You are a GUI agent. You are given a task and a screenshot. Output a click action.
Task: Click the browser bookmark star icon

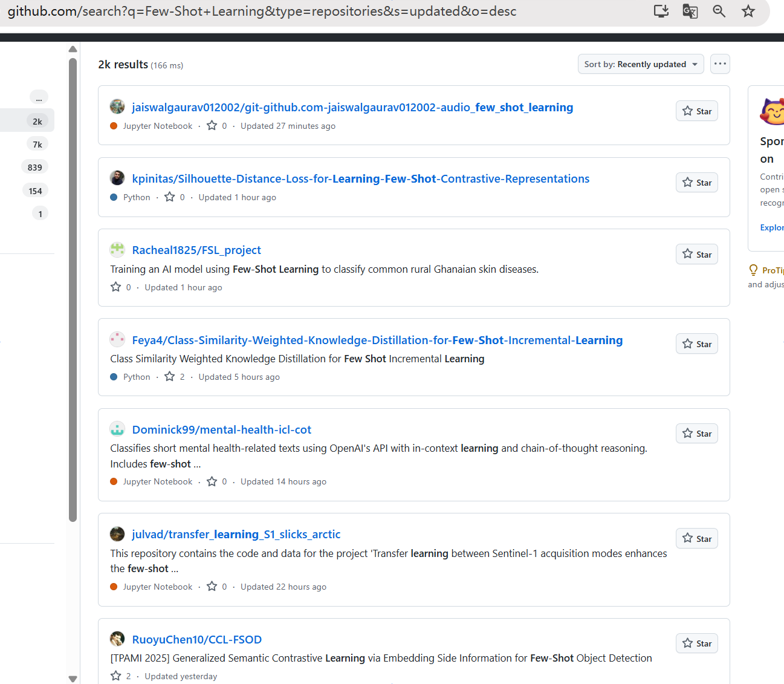pos(748,11)
